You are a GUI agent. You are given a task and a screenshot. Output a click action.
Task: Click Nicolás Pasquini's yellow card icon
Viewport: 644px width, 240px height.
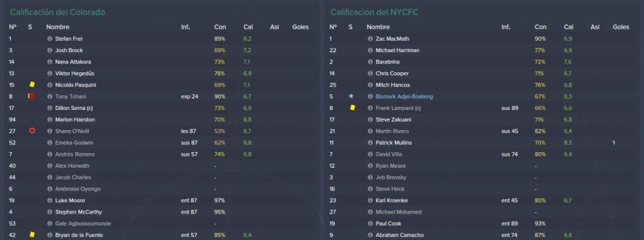pos(32,85)
